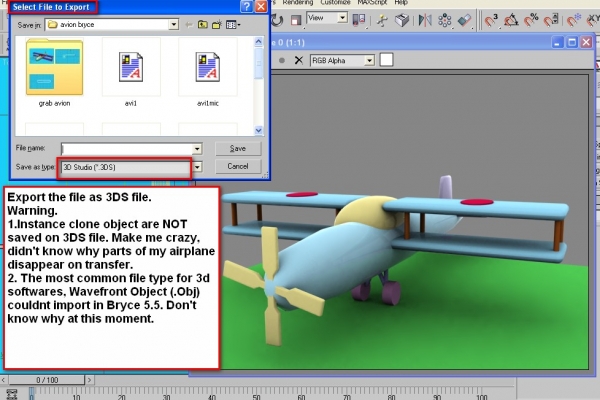Activate the Select and Manipulate tool
This screenshot has width=600, height=400.
[x=382, y=20]
